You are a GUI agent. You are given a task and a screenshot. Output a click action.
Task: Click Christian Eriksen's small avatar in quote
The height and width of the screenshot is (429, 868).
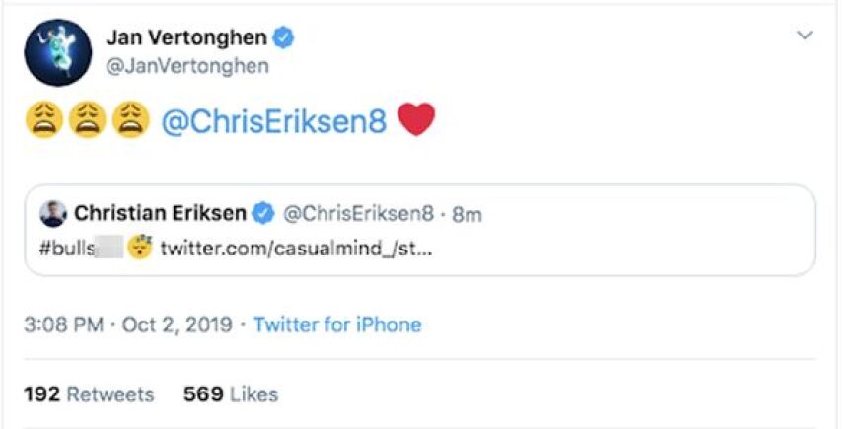[x=53, y=213]
